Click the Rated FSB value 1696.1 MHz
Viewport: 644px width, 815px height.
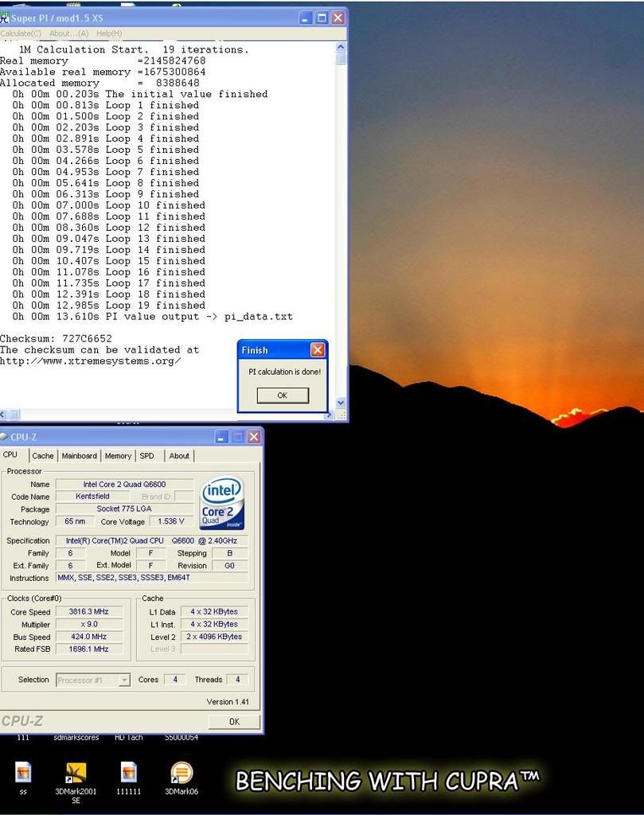89,649
